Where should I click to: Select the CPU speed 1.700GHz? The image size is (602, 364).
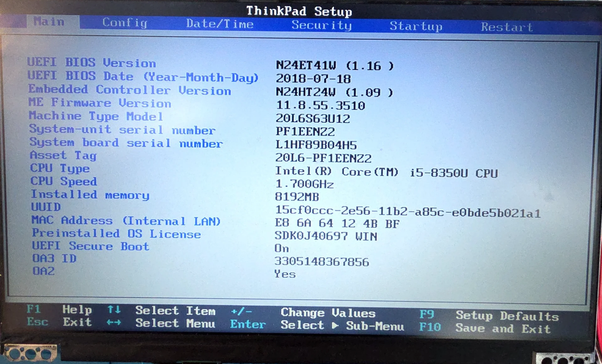pyautogui.click(x=305, y=184)
